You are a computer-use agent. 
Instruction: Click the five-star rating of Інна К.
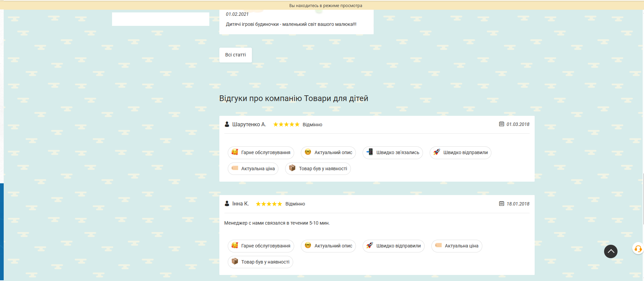coord(269,204)
